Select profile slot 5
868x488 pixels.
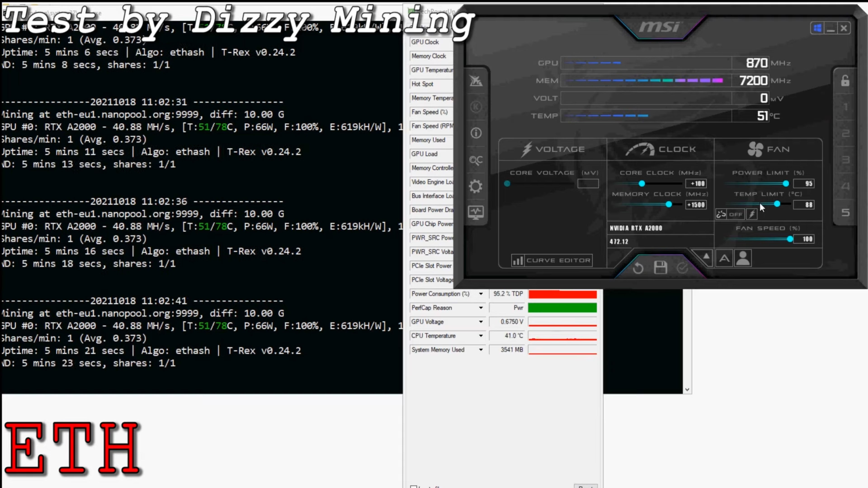point(845,213)
